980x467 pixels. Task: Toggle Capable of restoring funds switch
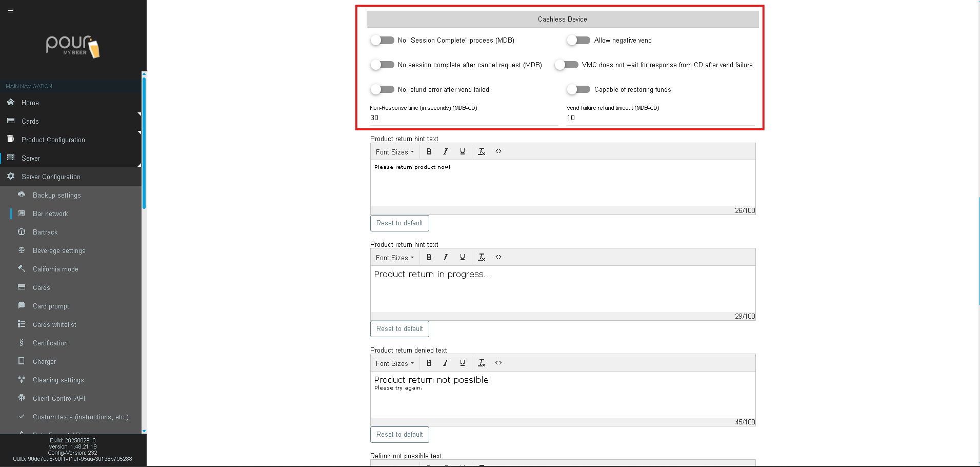coord(578,90)
